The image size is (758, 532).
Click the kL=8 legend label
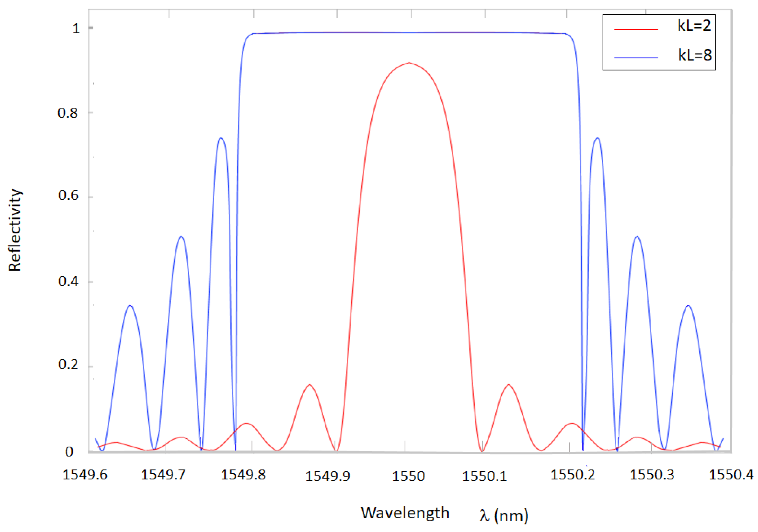coord(695,55)
